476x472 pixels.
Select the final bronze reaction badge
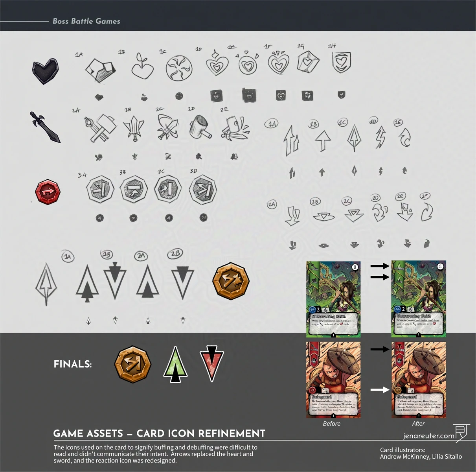(133, 365)
